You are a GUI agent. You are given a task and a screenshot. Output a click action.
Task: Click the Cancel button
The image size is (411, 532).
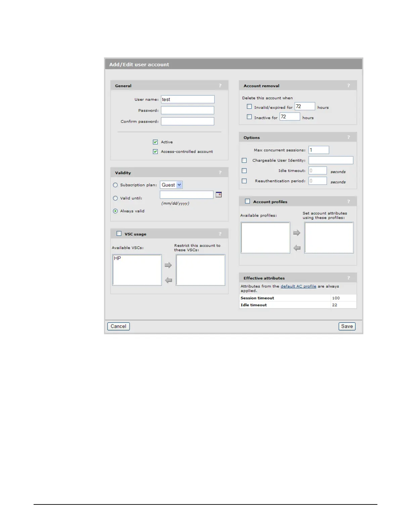(x=119, y=326)
